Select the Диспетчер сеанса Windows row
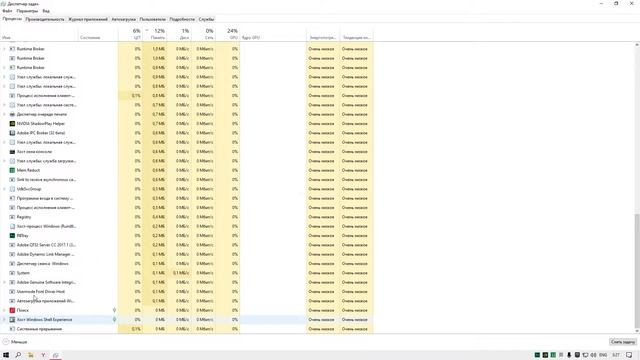 click(187, 264)
